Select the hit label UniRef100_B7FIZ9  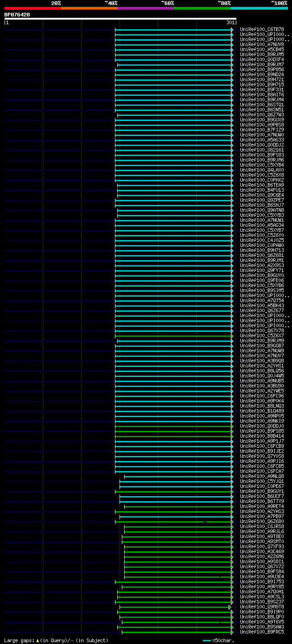(x=262, y=130)
